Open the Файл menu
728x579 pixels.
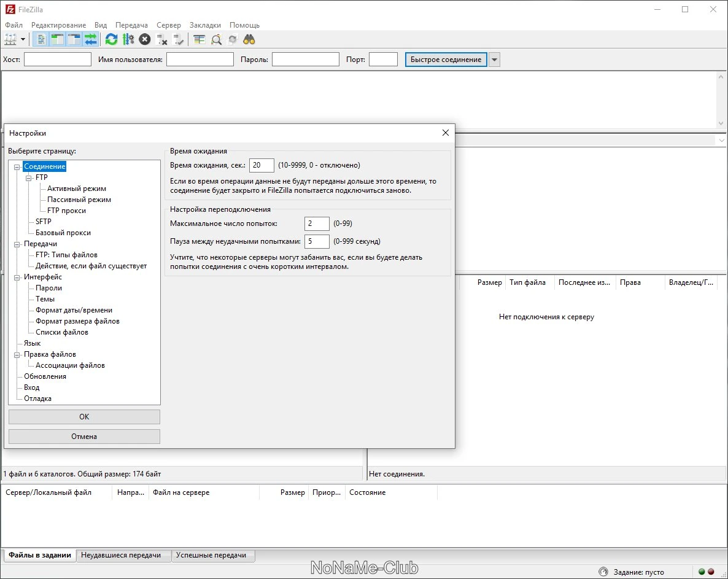(14, 25)
